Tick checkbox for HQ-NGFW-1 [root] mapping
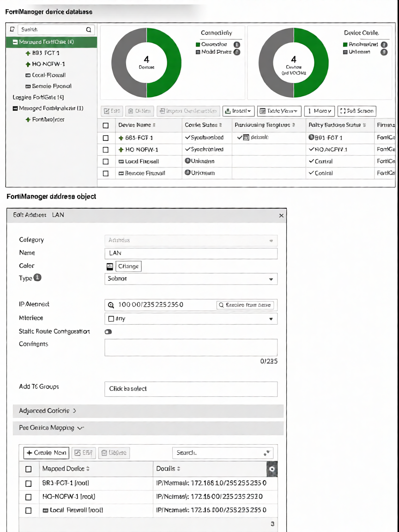This screenshot has width=399, height=532. (29, 497)
